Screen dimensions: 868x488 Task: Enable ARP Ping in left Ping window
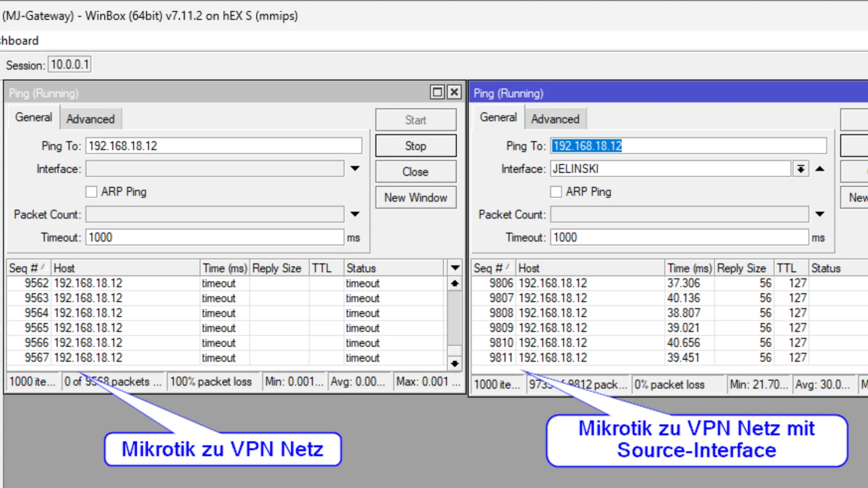click(x=91, y=192)
